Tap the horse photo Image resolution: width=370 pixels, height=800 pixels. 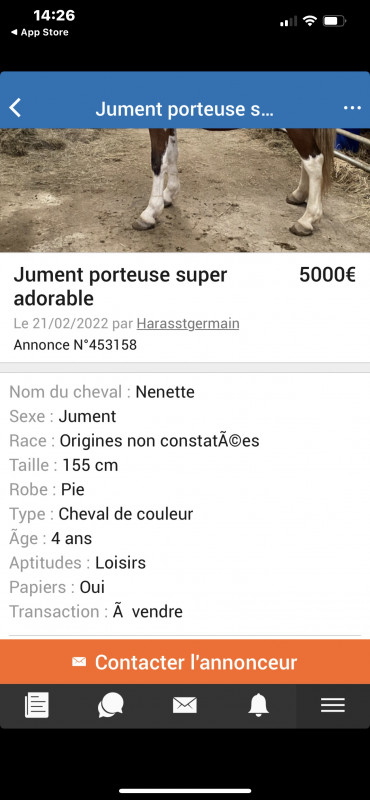(185, 190)
